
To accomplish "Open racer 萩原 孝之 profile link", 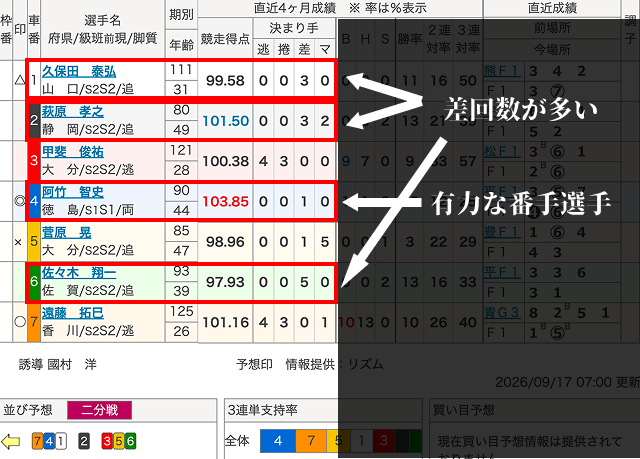I will click(x=73, y=111).
